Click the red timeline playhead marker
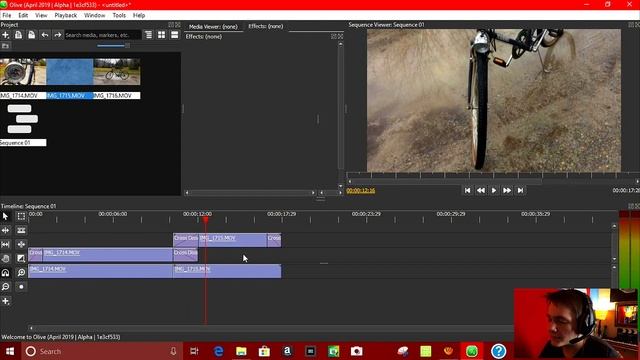The image size is (640, 360). coord(206,220)
